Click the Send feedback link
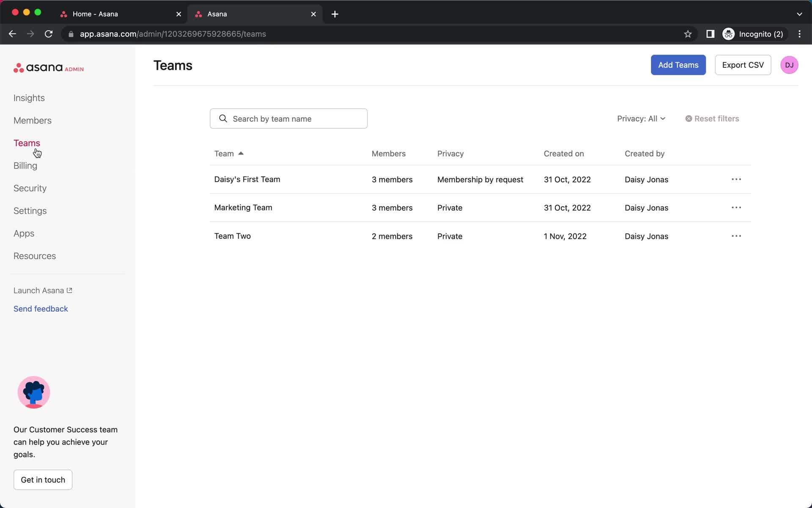This screenshot has height=508, width=812. 41,309
